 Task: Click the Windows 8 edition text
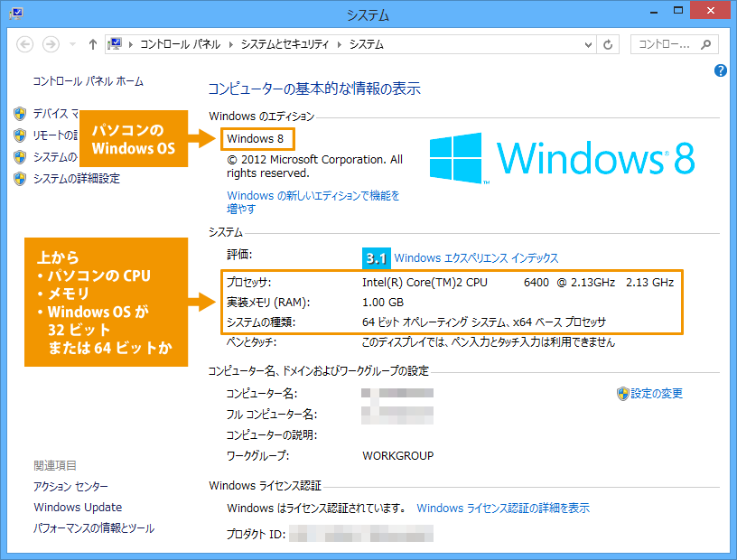tap(256, 139)
